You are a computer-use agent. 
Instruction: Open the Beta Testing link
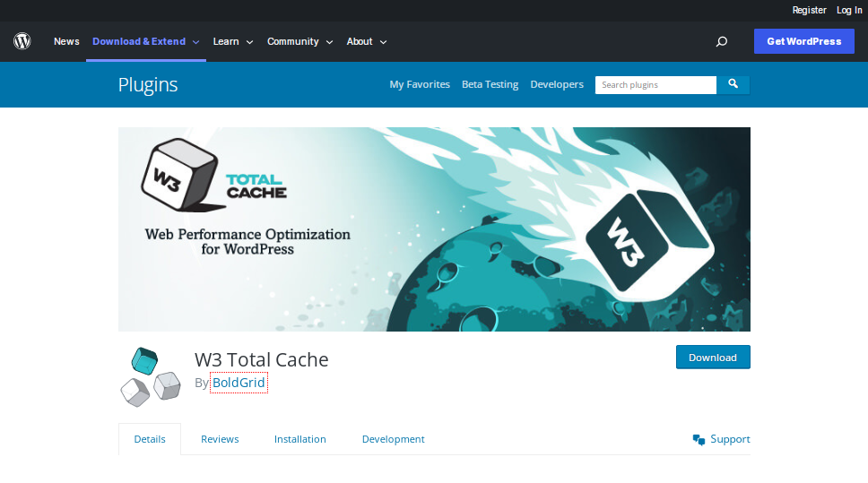coord(490,84)
